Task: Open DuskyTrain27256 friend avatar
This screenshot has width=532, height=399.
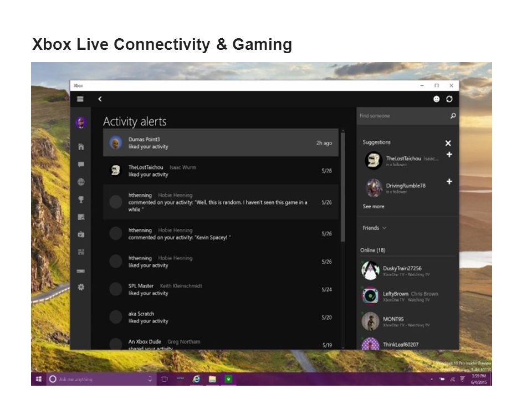Action: [x=370, y=270]
